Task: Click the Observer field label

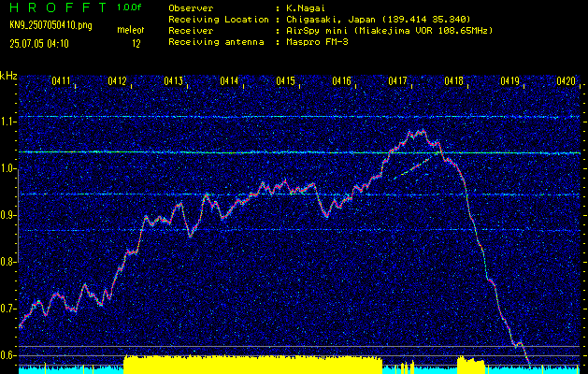Action: click(x=191, y=8)
